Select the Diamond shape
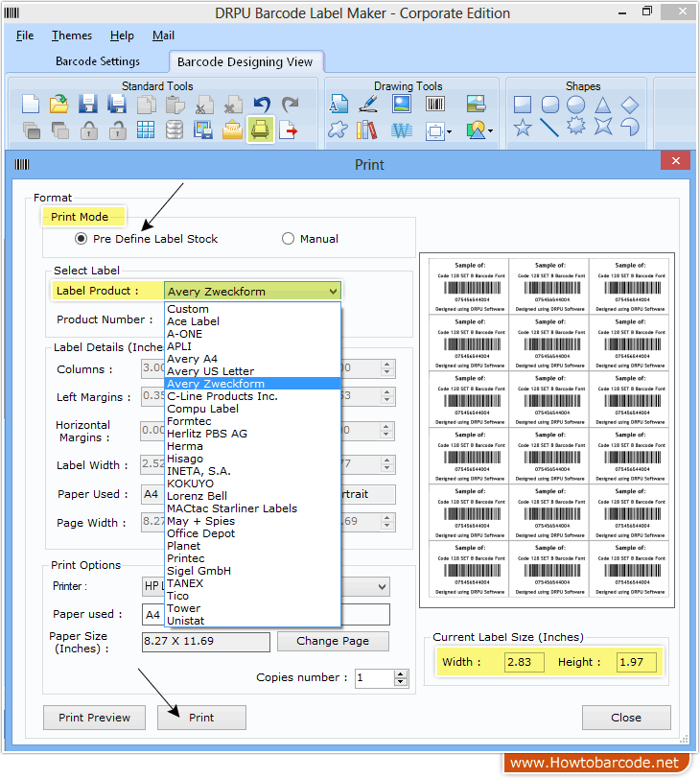The width and height of the screenshot is (700, 779). click(x=629, y=105)
